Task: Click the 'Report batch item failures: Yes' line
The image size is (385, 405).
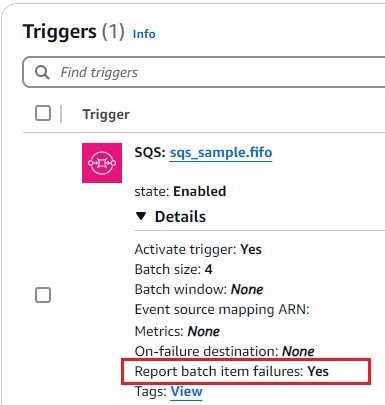Action: coord(232,371)
